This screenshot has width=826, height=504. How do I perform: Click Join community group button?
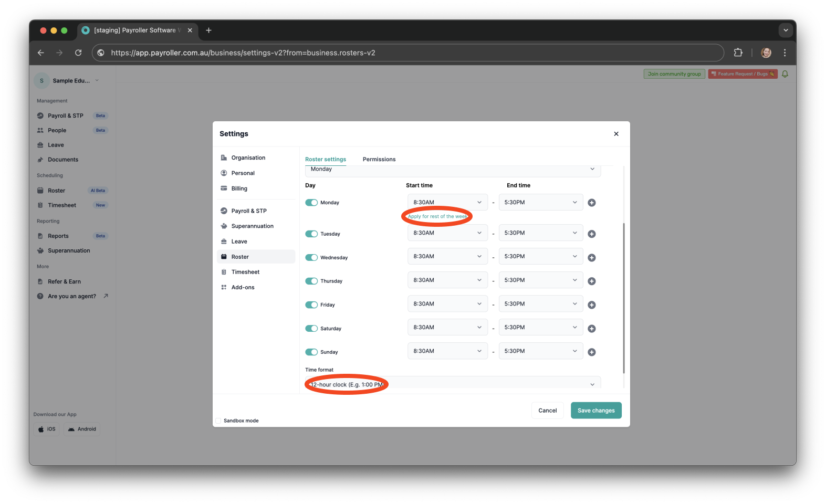pos(674,74)
